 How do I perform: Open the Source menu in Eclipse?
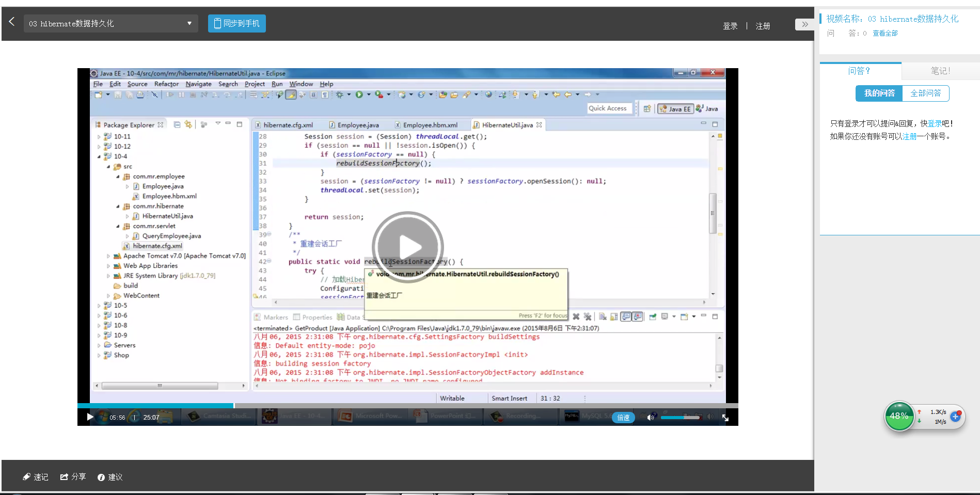click(x=137, y=84)
